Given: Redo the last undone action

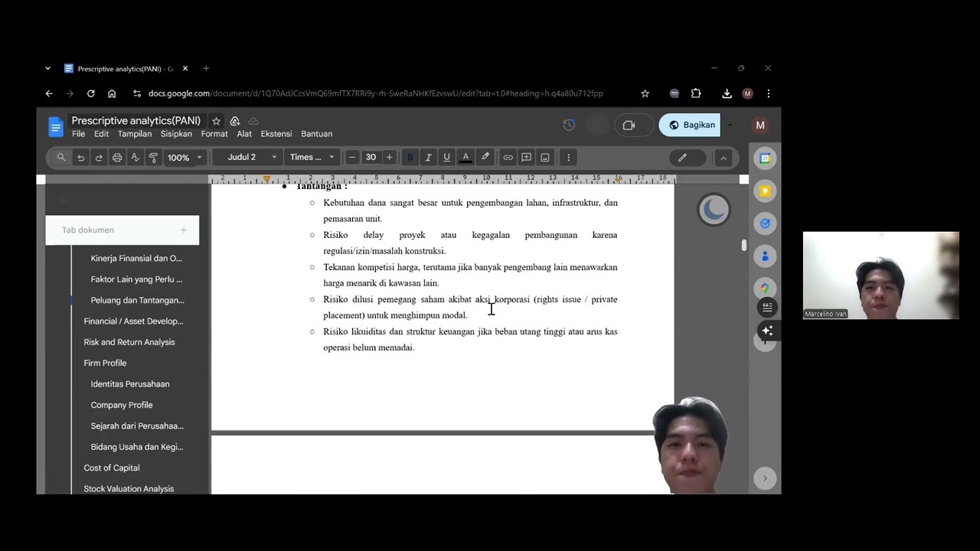Looking at the screenshot, I should click(99, 158).
